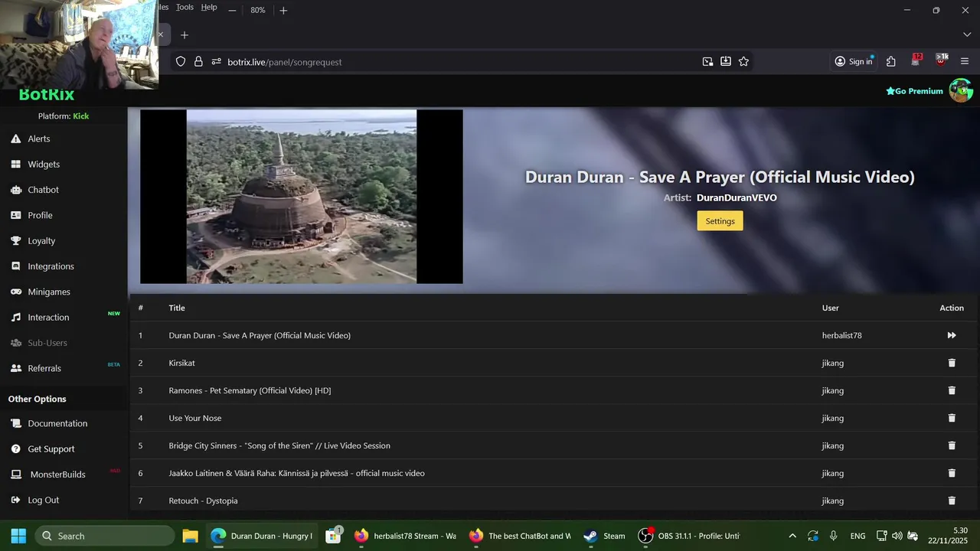
Task: Click the User column header
Action: pyautogui.click(x=831, y=308)
